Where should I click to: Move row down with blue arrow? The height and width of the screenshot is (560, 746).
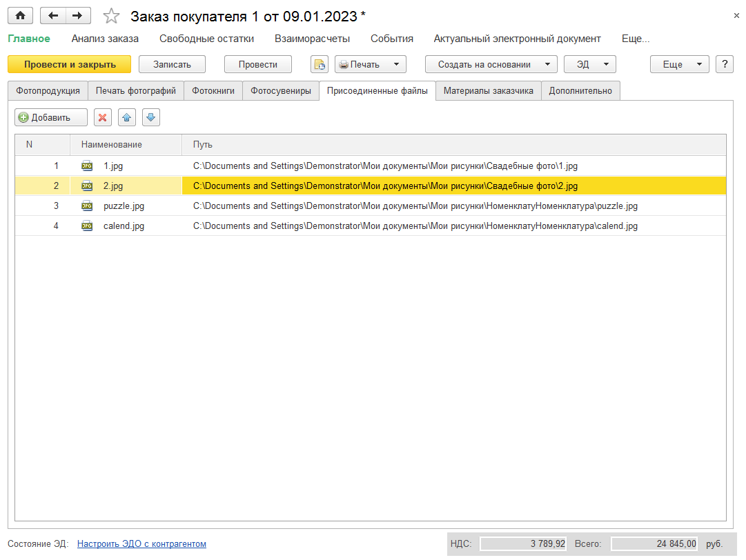click(x=151, y=117)
